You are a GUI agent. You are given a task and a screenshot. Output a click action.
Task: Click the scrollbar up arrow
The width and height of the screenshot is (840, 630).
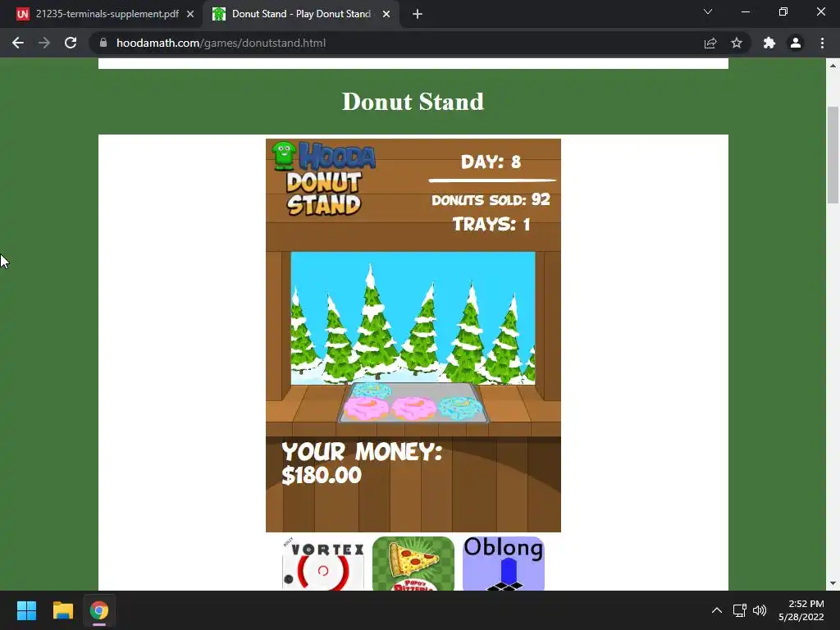833,66
